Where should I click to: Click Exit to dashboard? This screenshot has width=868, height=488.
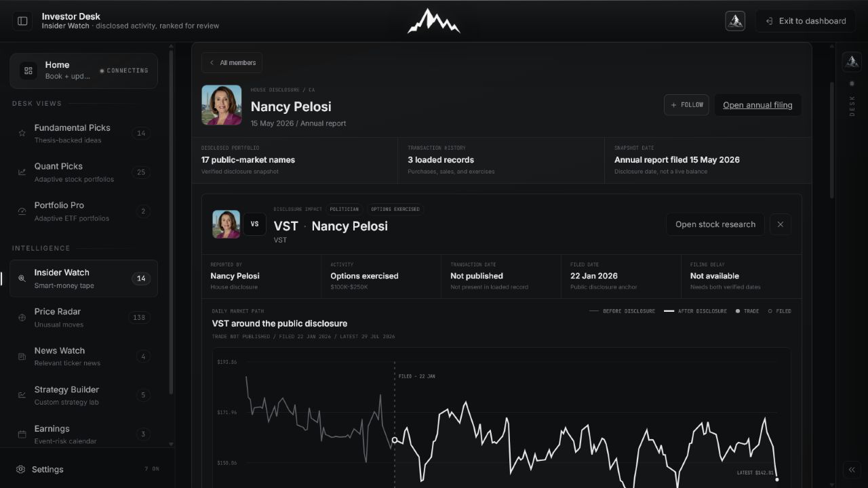click(x=806, y=21)
